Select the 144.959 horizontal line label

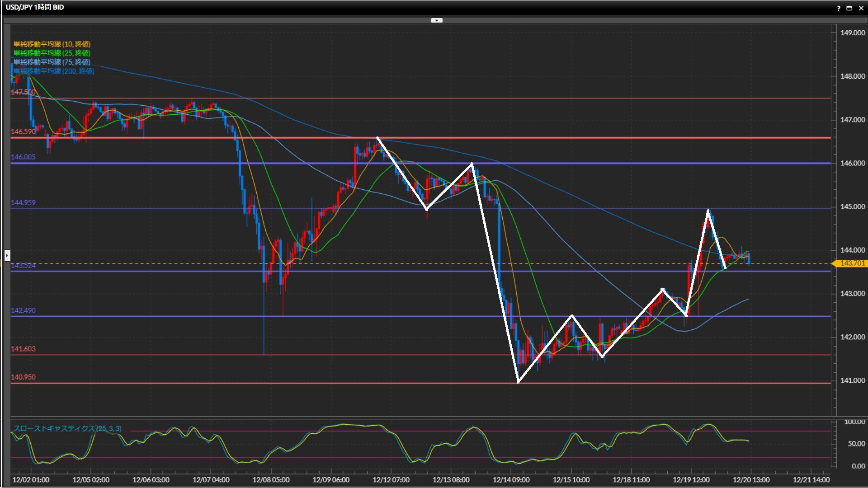click(x=23, y=202)
